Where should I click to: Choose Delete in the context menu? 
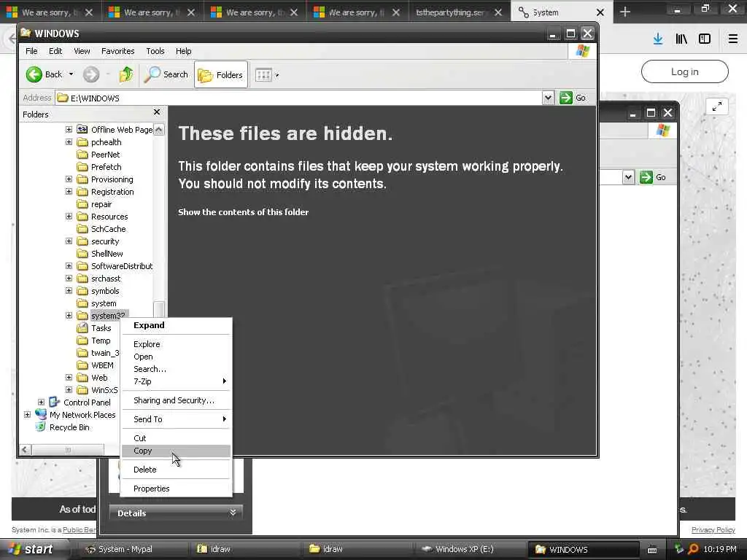coord(176,470)
